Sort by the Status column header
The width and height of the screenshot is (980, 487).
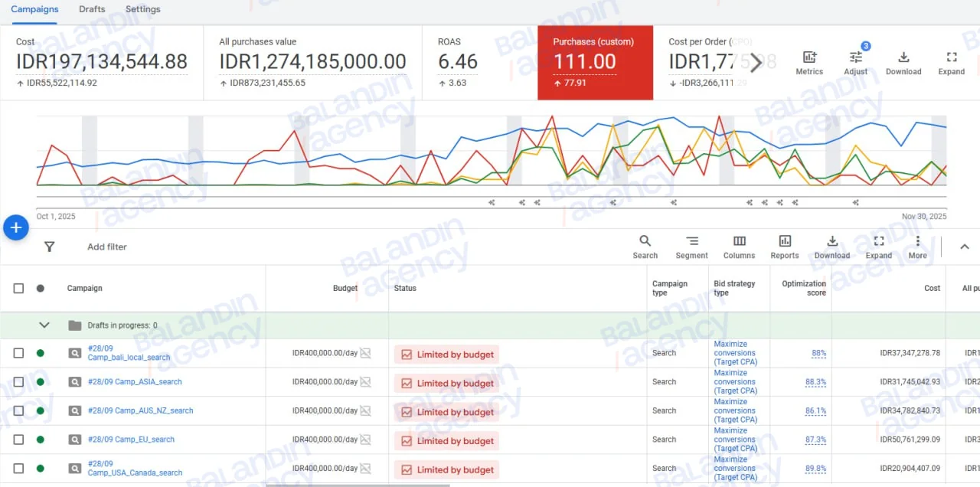point(405,288)
